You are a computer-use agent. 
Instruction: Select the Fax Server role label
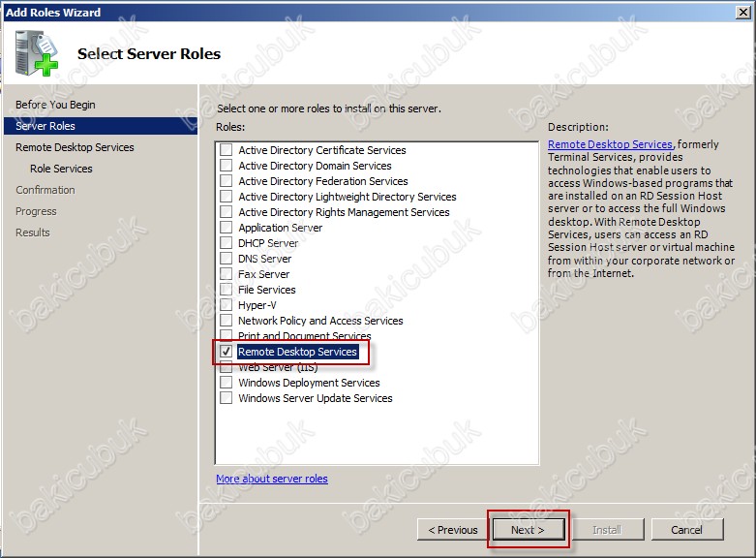point(263,274)
